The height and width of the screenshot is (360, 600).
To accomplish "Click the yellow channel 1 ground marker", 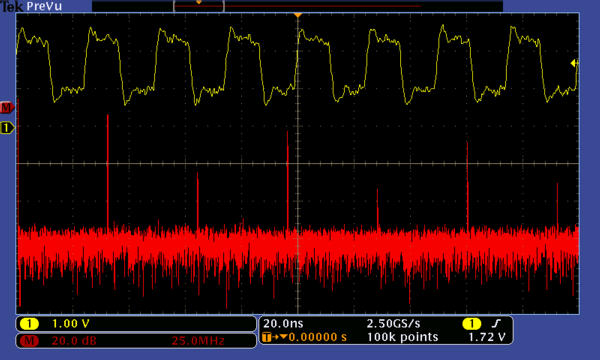I will [x=7, y=127].
